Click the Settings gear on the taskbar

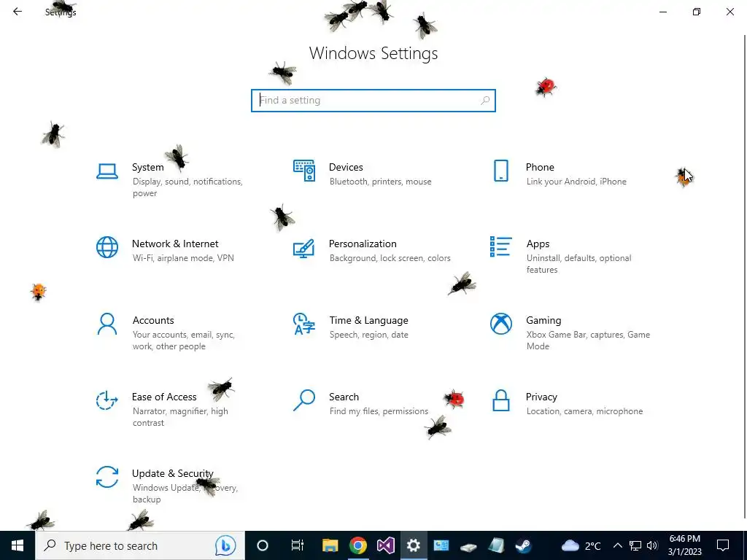click(413, 545)
